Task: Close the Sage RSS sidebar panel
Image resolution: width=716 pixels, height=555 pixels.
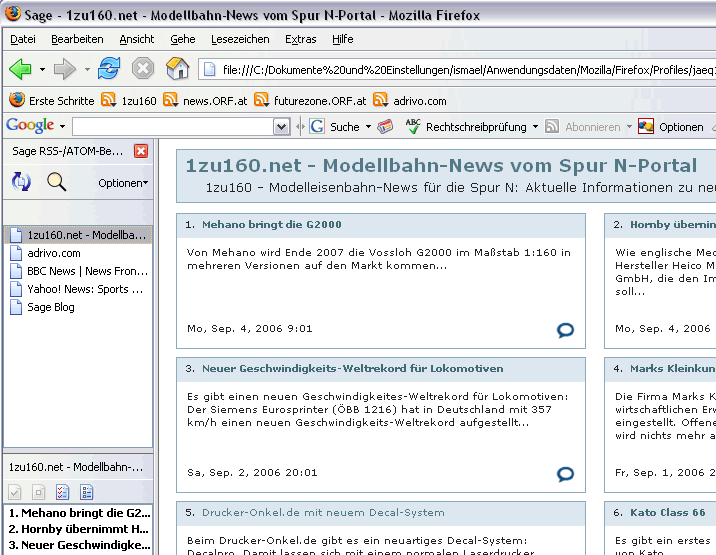Action: click(x=141, y=151)
